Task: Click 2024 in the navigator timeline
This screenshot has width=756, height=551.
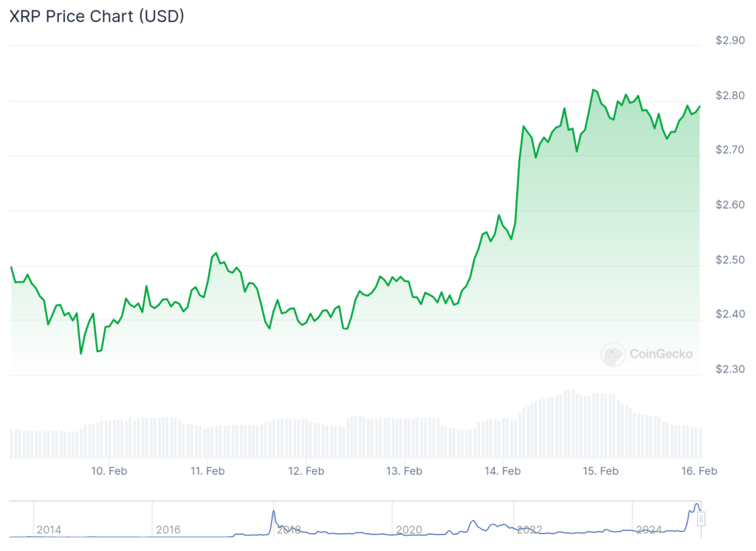Action: click(649, 530)
